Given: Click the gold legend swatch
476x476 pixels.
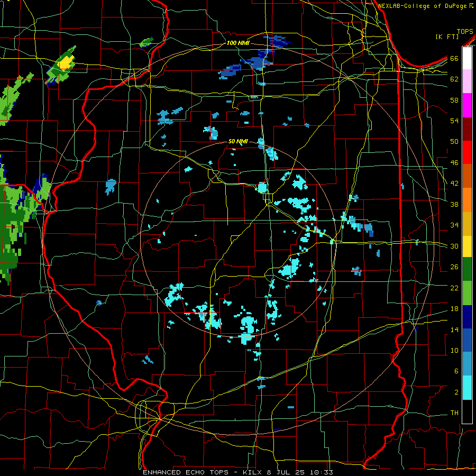Looking at the screenshot, I should click(467, 224).
